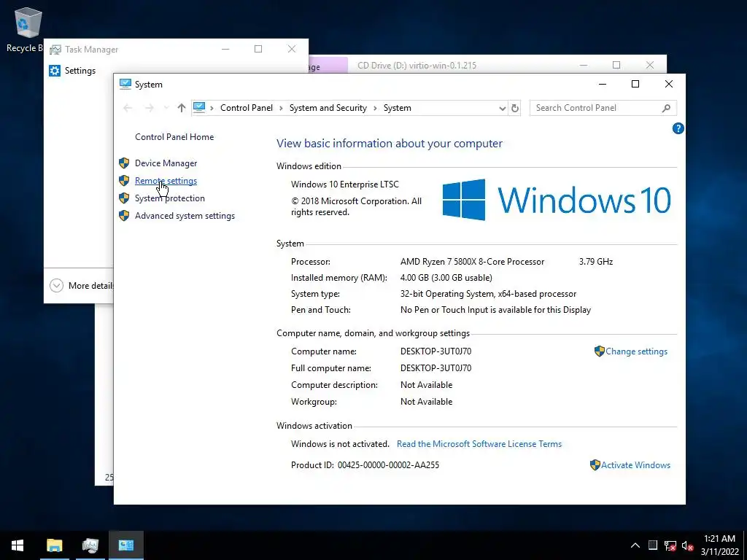Click Change settings for computer name
The width and height of the screenshot is (747, 560).
tap(636, 351)
